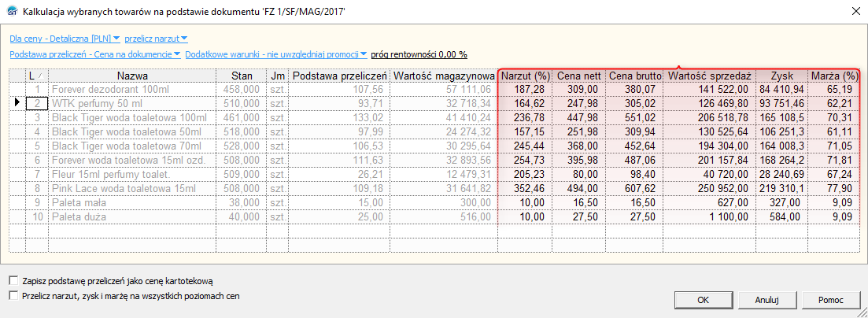Click narzut cell 352,46 for Pink Lace
Image resolution: width=868 pixels, height=318 pixels.
tap(523, 188)
